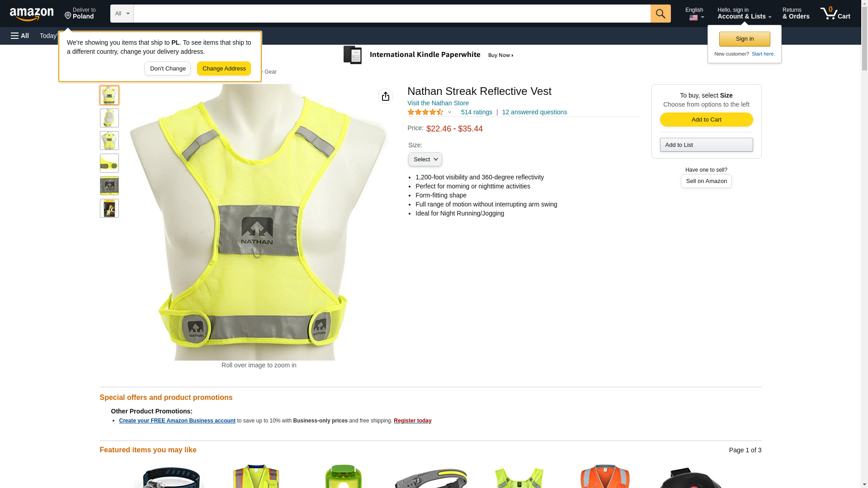
Task: Select the second product thumbnail
Action: pyautogui.click(x=109, y=118)
